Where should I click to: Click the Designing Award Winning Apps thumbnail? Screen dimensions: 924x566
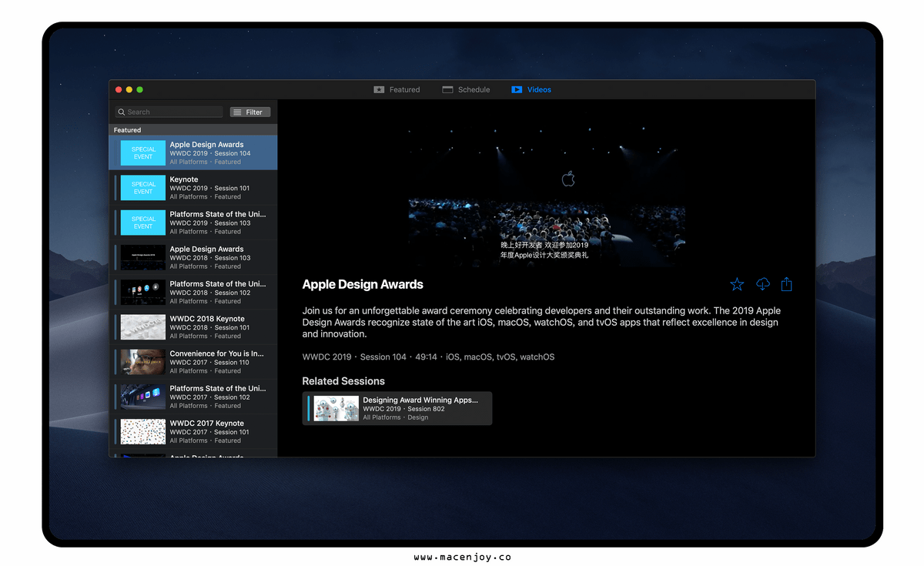[336, 408]
